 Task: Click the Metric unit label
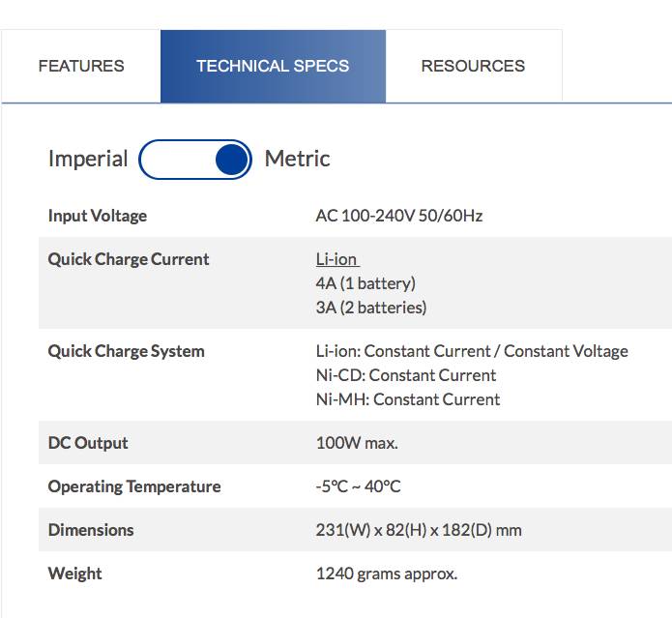[x=298, y=159]
